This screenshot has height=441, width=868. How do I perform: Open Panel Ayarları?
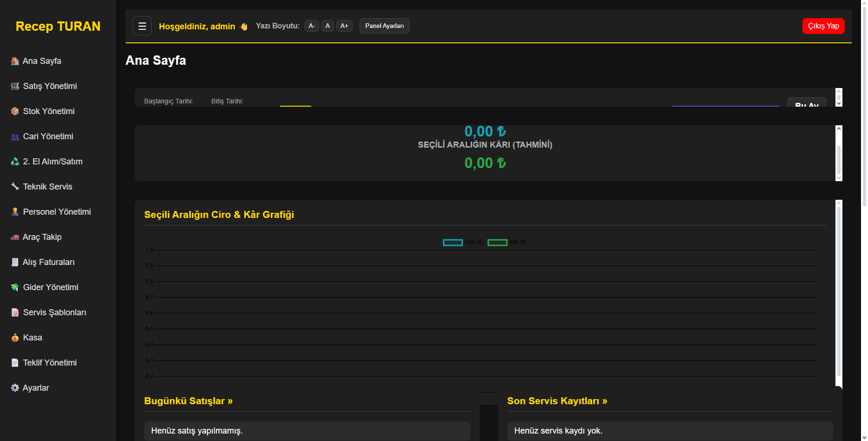click(384, 26)
